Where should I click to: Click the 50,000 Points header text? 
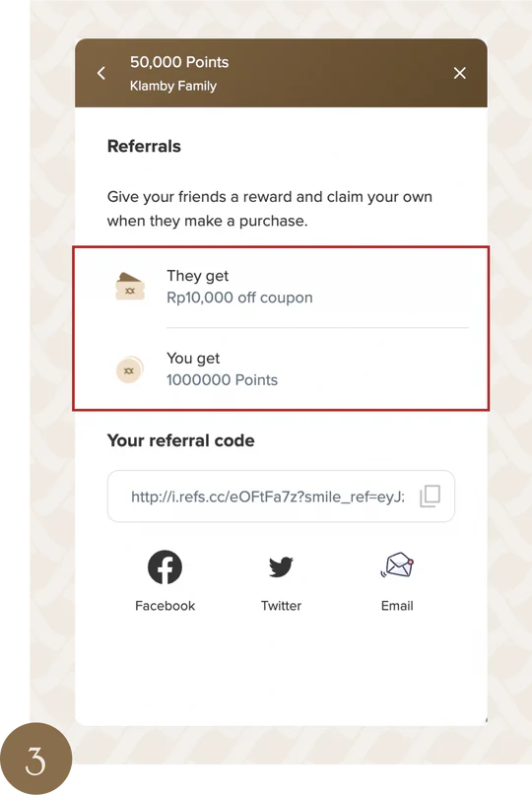click(179, 62)
